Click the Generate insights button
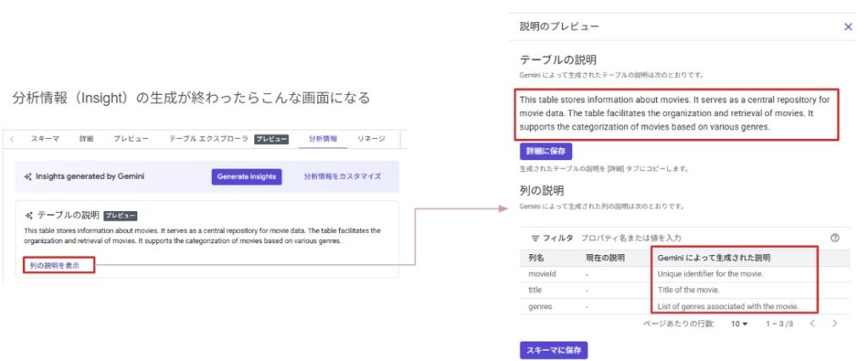This screenshot has height=361, width=868. [247, 176]
